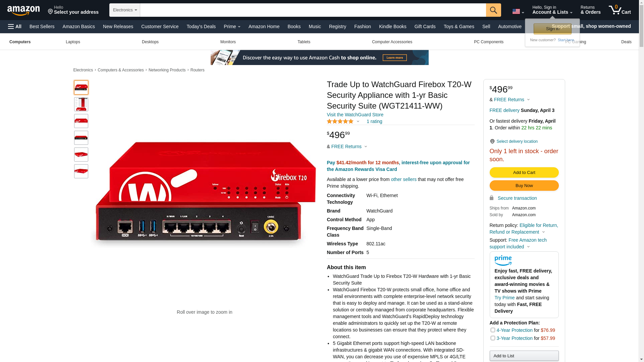The height and width of the screenshot is (362, 644).
Task: Click inside the search text field
Action: coord(313,10)
